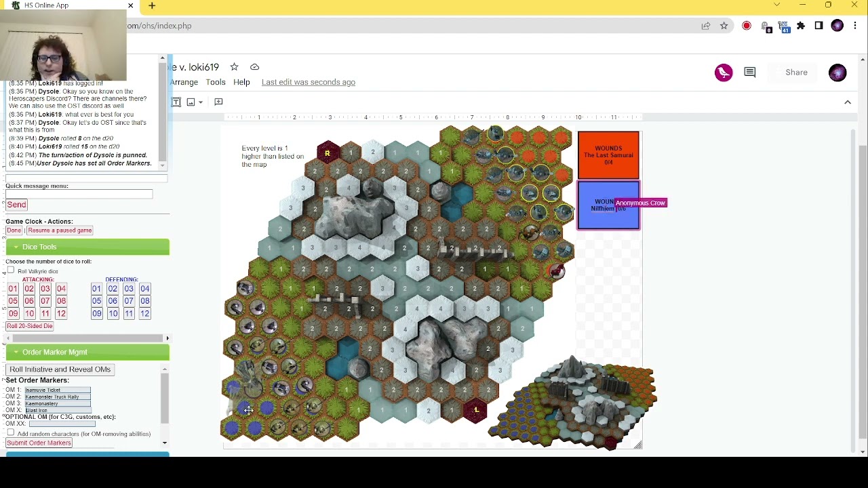The height and width of the screenshot is (488, 868).
Task: Click the OM X input field
Action: click(x=58, y=410)
